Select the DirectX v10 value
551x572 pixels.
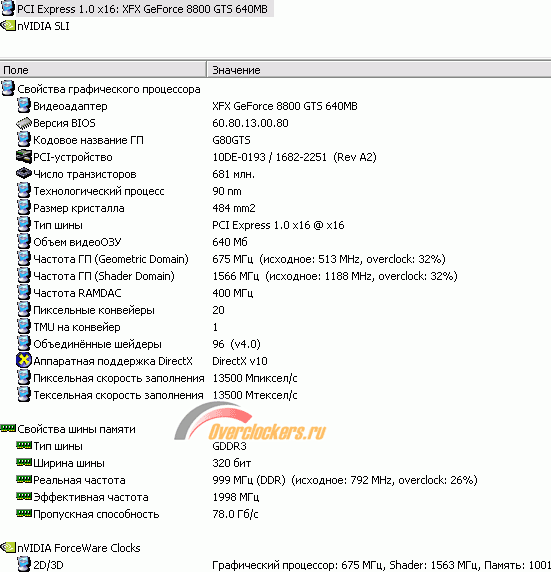coord(240,361)
